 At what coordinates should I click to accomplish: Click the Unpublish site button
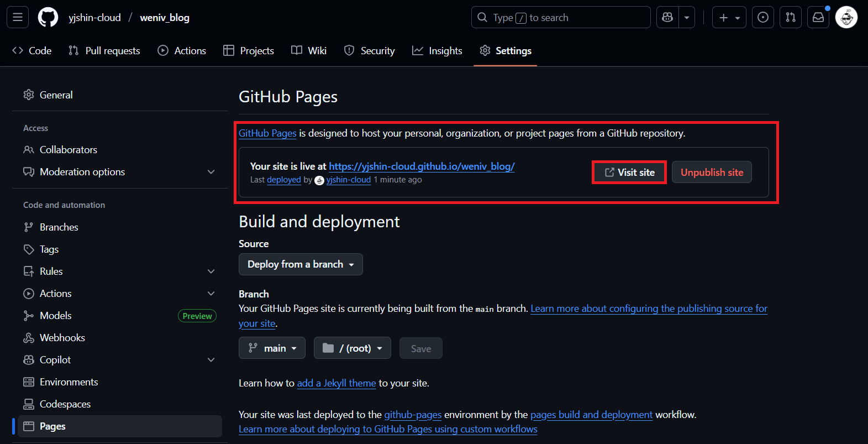712,172
